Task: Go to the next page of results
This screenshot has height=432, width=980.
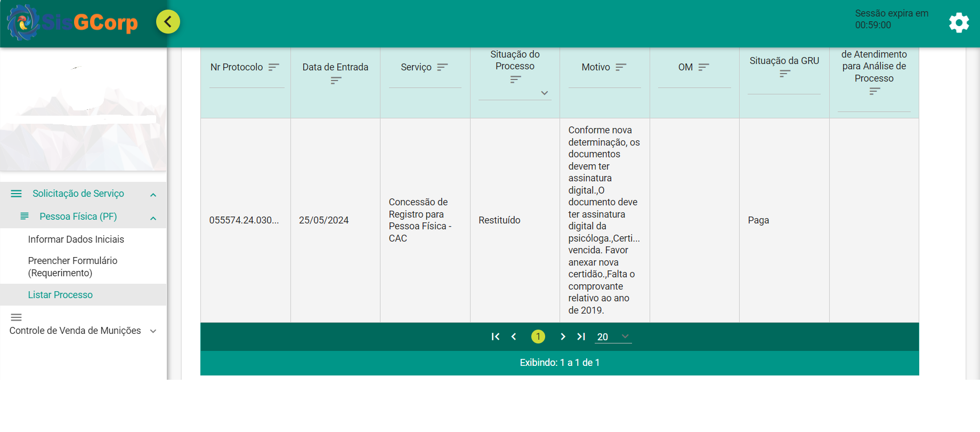Action: 563,337
